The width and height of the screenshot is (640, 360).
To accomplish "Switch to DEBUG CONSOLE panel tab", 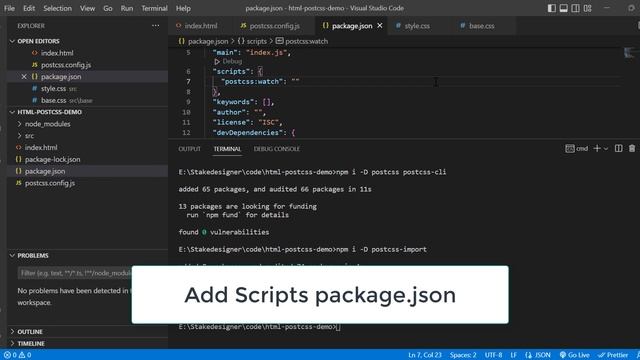I will [x=277, y=149].
